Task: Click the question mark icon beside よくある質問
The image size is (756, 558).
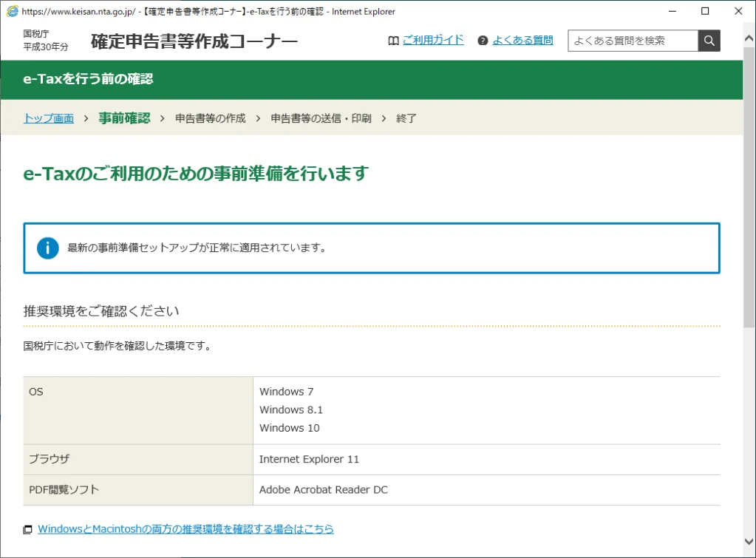Action: pyautogui.click(x=483, y=41)
